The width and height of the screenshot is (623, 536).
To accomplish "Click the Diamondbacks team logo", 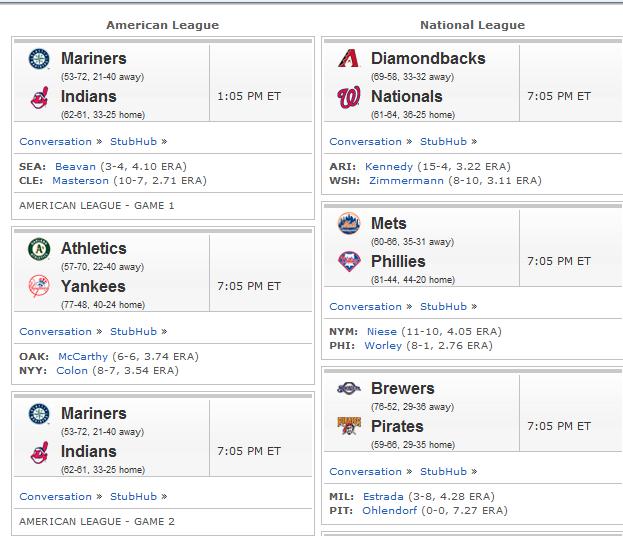I will [x=348, y=58].
